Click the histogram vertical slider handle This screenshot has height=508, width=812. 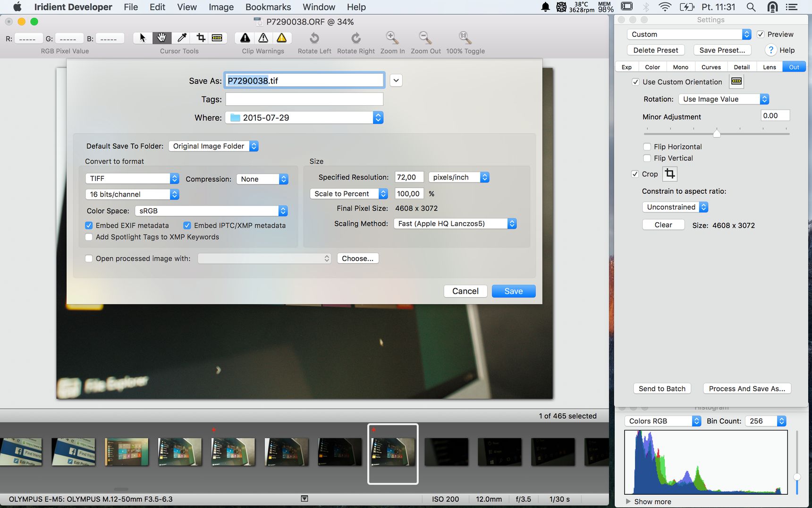click(x=797, y=477)
